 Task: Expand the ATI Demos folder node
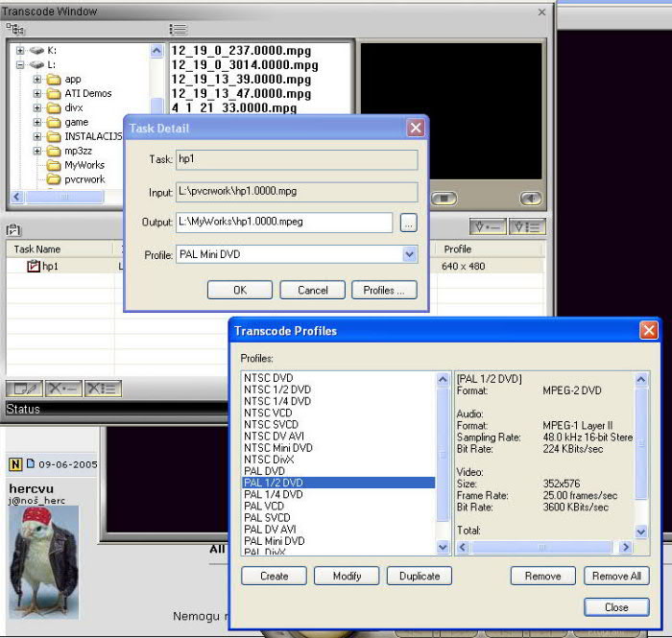click(x=37, y=93)
